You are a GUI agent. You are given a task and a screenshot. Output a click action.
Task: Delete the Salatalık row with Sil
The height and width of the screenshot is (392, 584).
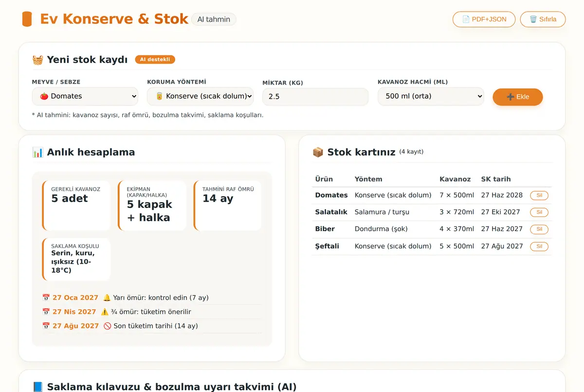coord(539,213)
